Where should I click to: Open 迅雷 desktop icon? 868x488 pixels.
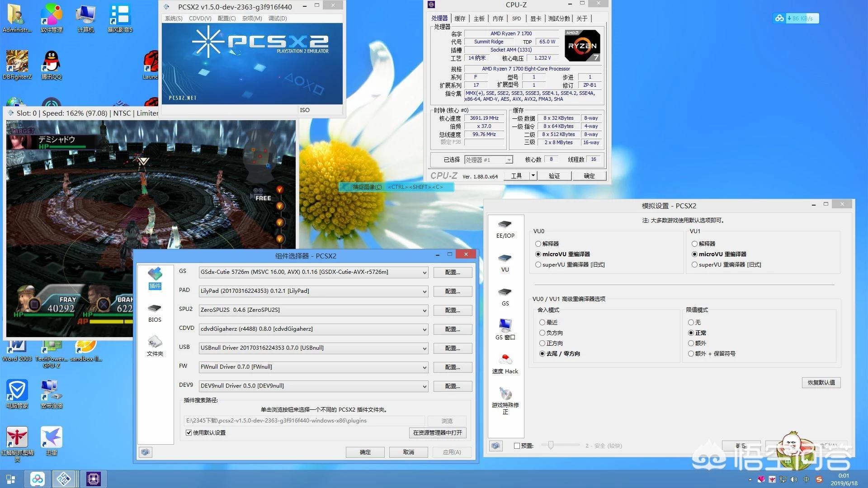click(x=52, y=441)
